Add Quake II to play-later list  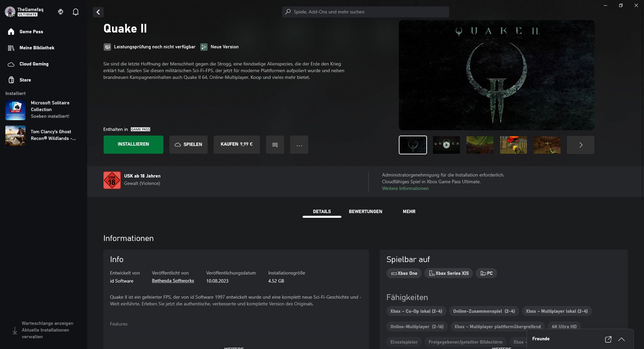point(275,145)
